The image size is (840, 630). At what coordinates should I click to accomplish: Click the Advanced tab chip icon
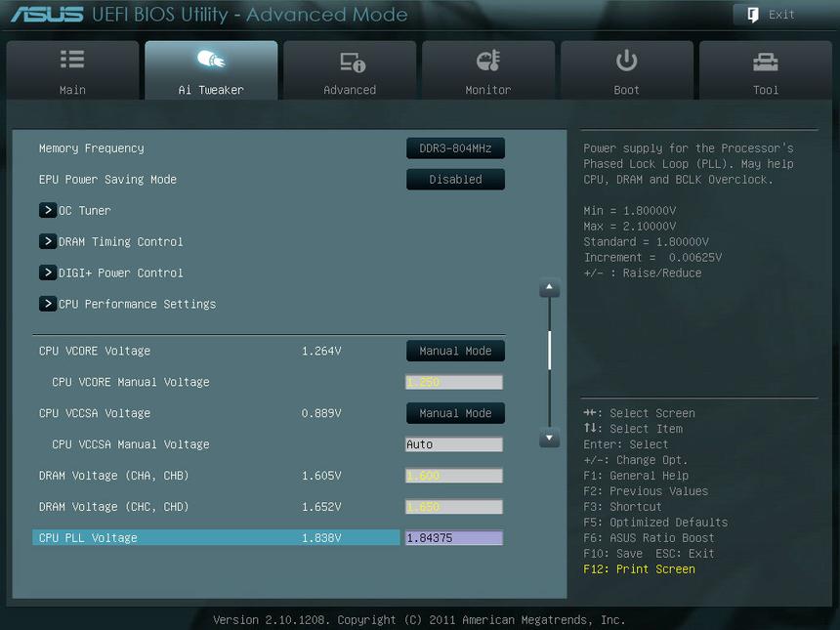tap(350, 63)
